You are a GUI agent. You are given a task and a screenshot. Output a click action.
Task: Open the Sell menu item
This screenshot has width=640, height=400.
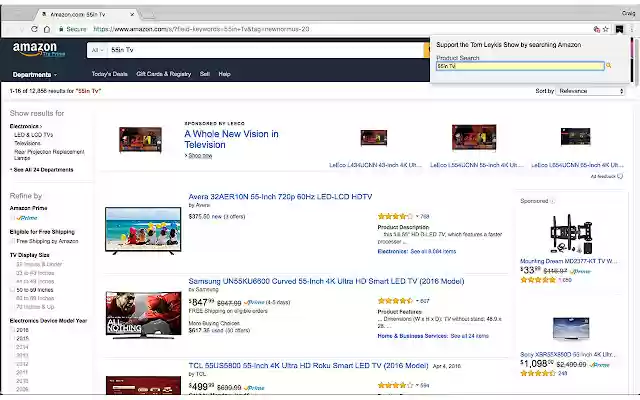[204, 74]
